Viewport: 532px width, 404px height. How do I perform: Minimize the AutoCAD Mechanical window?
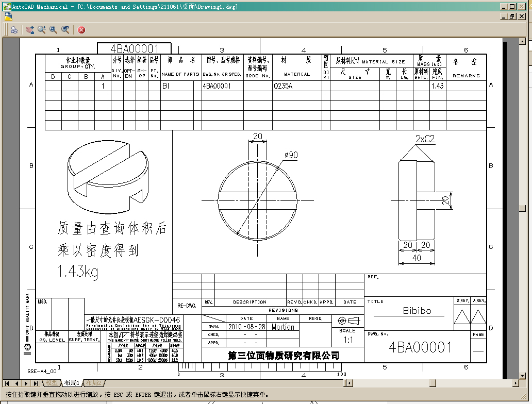504,7
